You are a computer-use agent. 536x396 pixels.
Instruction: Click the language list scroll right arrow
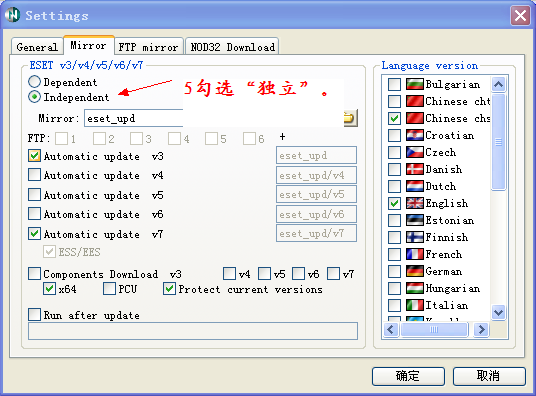[481, 330]
